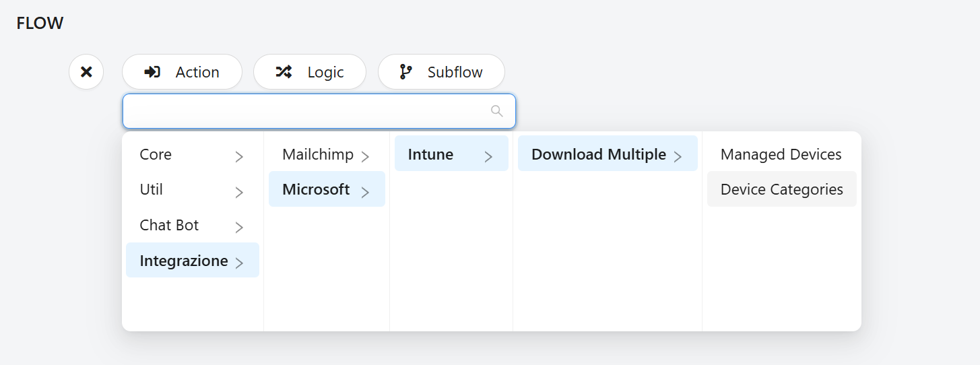
Task: Click the branch icon on the Subflow button
Action: point(405,72)
